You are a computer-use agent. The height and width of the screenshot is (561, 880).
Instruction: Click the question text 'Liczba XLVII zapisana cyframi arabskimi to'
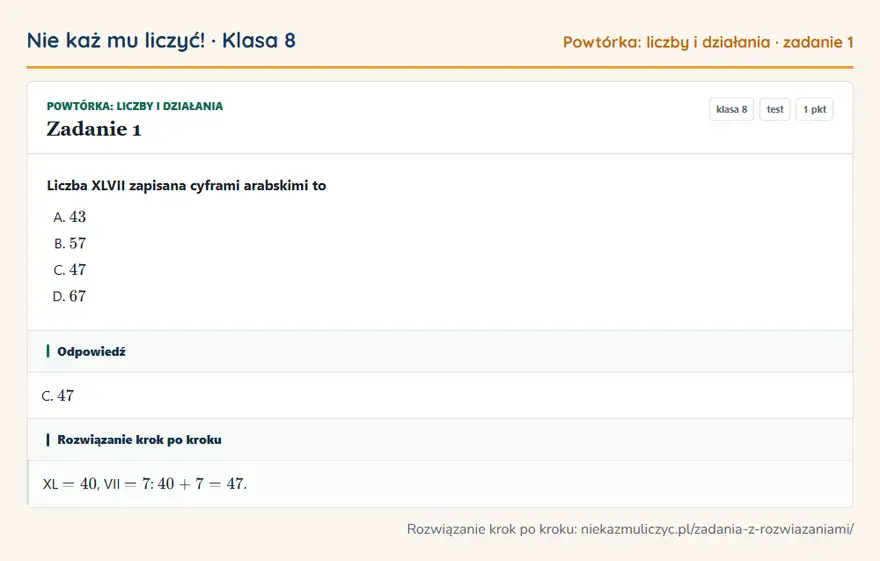[x=186, y=186]
